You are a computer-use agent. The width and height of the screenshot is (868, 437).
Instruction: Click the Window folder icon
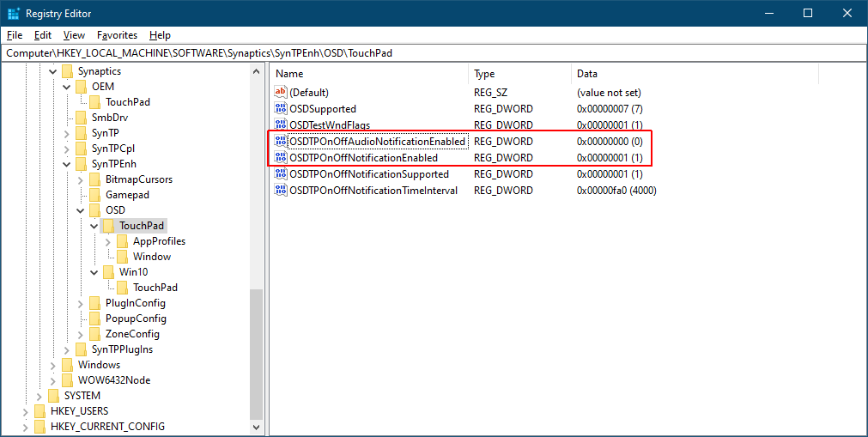[122, 257]
